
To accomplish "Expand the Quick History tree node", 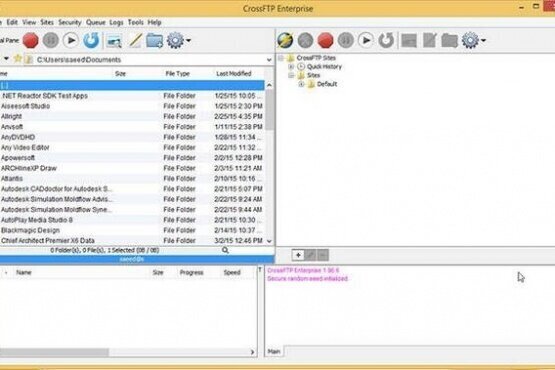I will point(291,67).
